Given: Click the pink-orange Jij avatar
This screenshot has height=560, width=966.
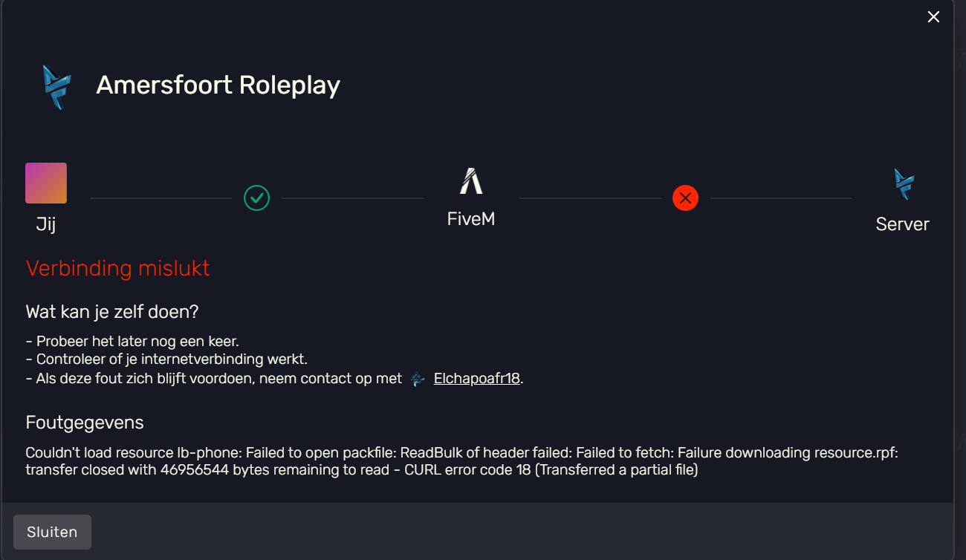Looking at the screenshot, I should click(x=46, y=183).
